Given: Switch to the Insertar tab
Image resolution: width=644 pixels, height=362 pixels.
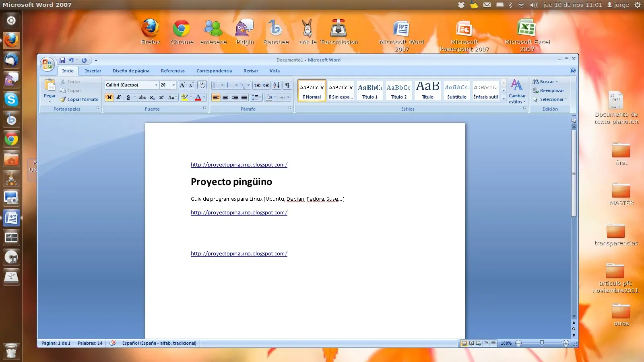Looking at the screenshot, I should (x=93, y=71).
